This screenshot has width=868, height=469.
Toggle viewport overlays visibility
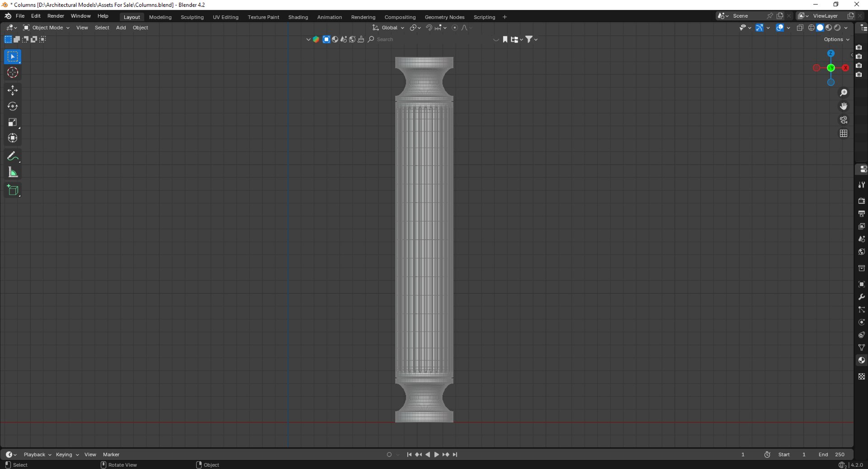point(780,28)
